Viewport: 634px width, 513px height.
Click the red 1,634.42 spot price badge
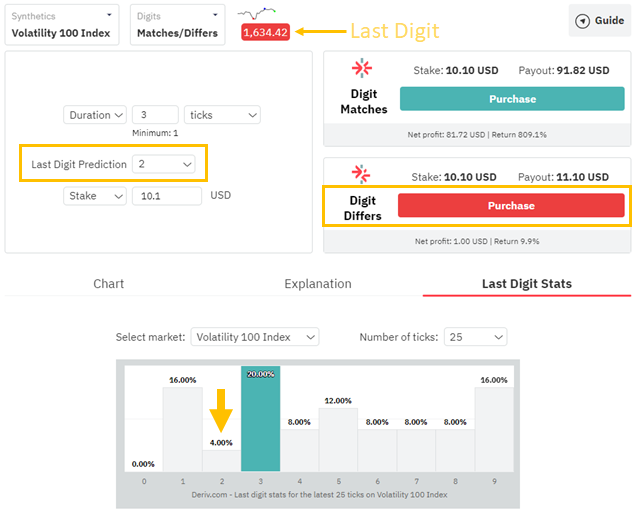(x=265, y=32)
